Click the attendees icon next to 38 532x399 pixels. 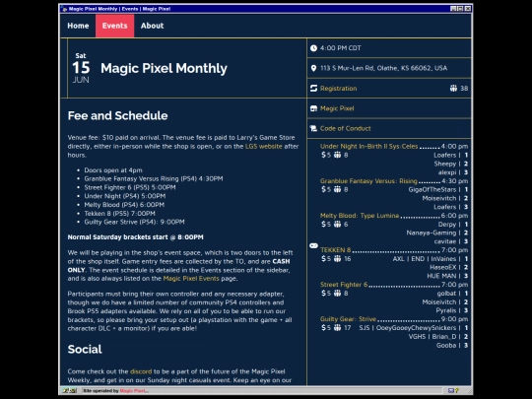click(x=453, y=89)
